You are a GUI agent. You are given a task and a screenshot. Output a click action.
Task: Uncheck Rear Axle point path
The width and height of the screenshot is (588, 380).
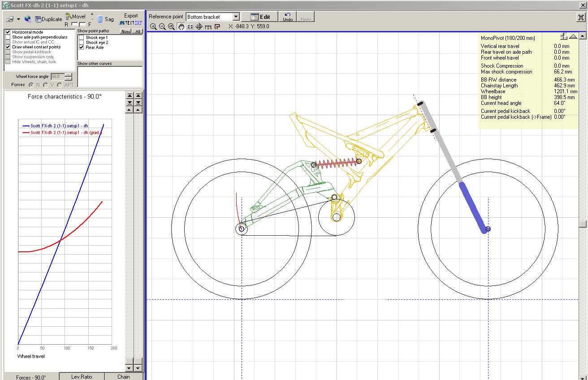81,47
